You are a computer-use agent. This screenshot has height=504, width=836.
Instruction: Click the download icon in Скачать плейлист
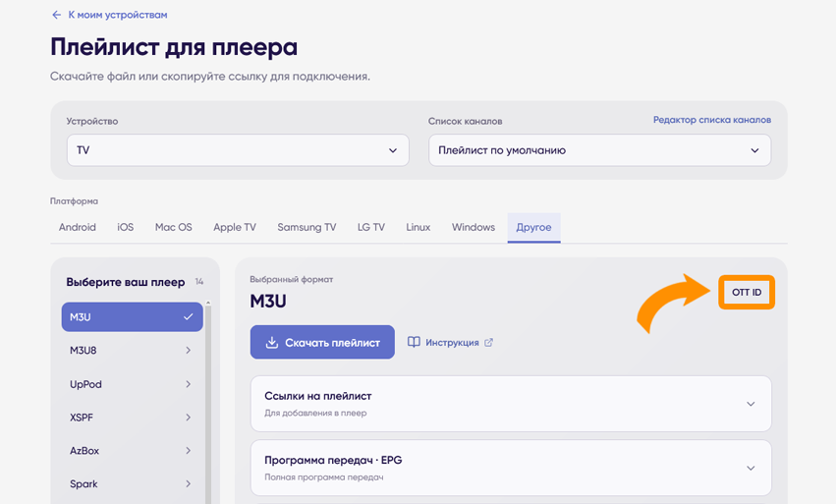(x=272, y=343)
